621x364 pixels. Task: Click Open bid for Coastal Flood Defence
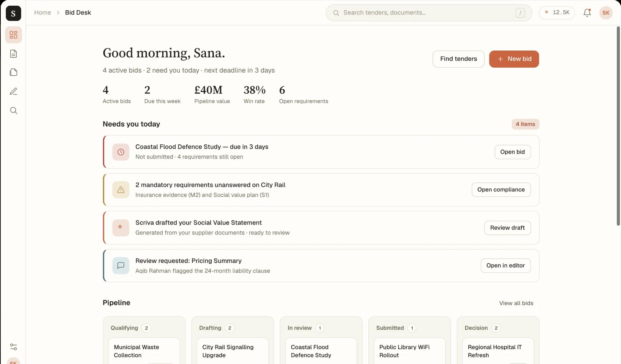pos(512,152)
